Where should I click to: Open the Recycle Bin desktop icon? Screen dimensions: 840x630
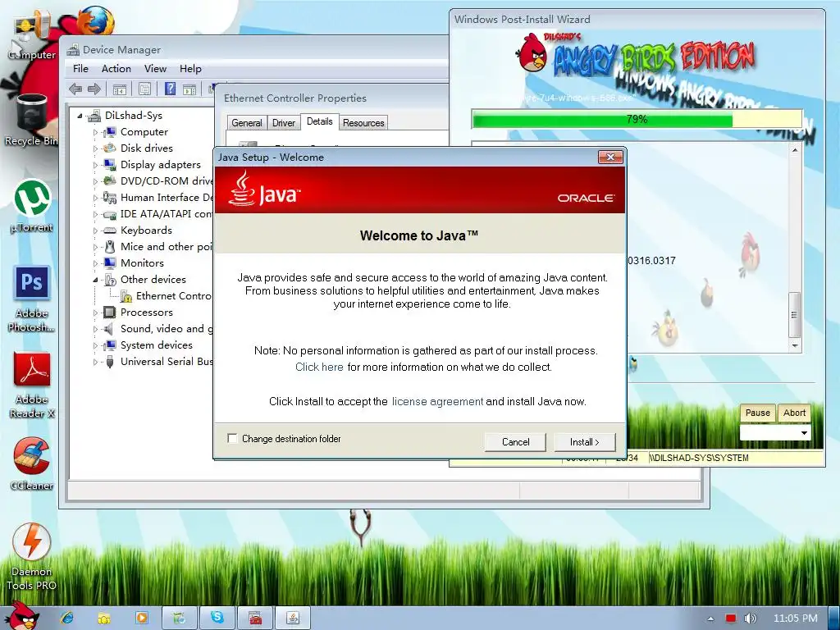click(31, 121)
